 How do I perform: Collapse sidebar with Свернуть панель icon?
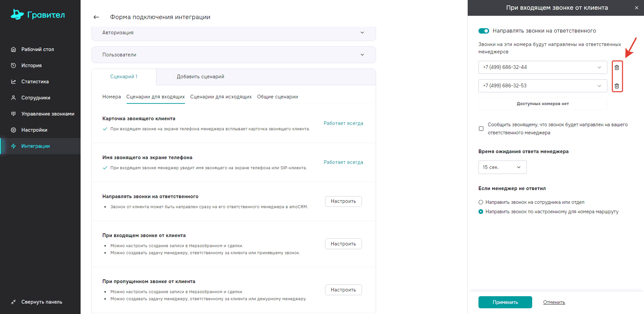tap(13, 302)
